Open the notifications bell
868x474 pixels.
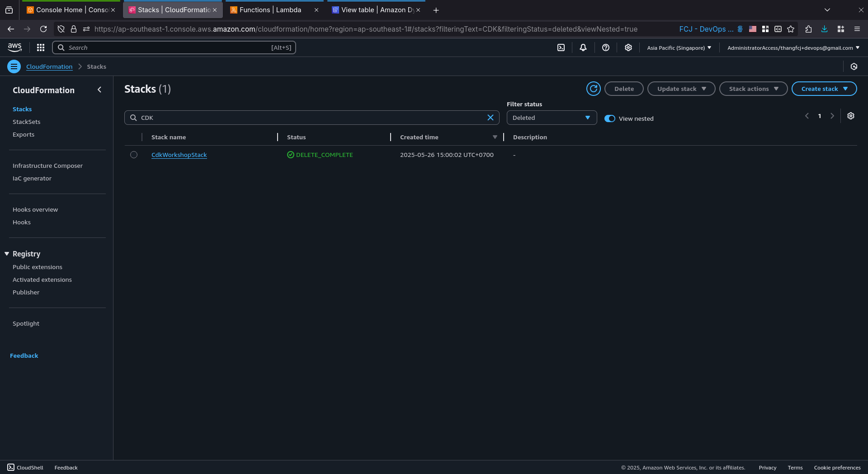click(583, 47)
